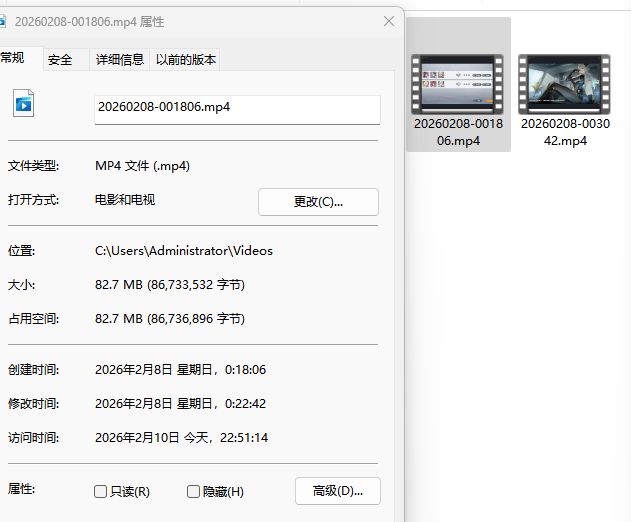Enable the 只读(R) checkbox

(100, 491)
